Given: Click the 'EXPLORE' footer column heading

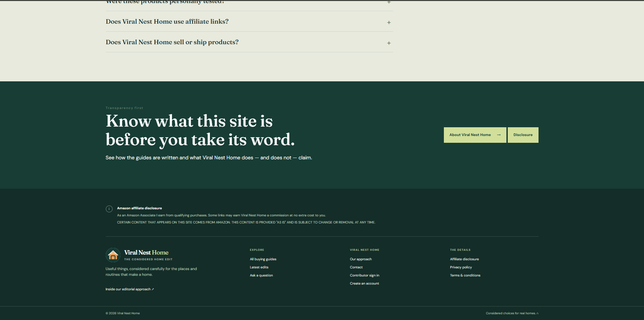Looking at the screenshot, I should coord(257,250).
